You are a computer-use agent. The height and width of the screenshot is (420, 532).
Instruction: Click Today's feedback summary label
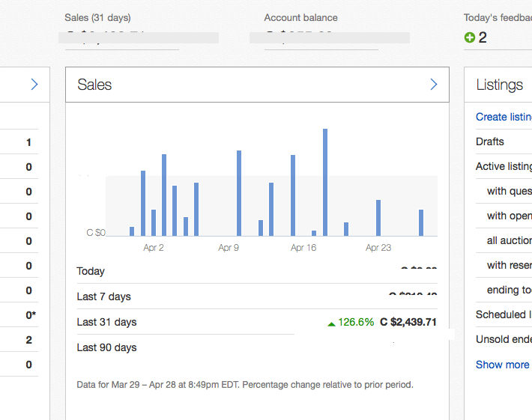(x=498, y=18)
